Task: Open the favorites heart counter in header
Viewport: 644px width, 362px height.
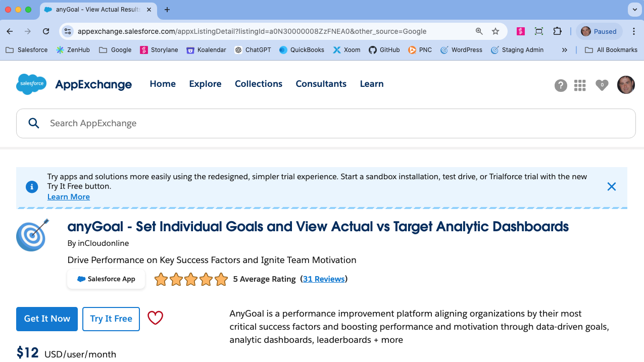Action: coord(602,85)
